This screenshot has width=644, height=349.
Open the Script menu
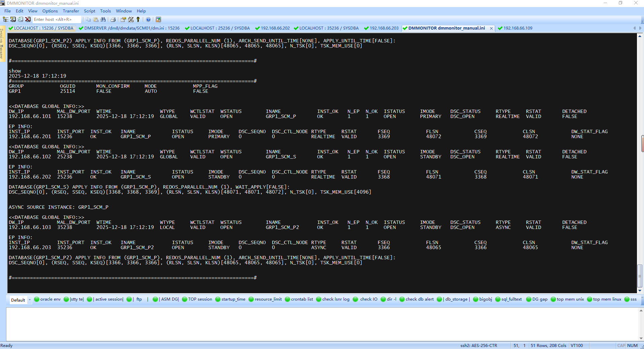(89, 11)
